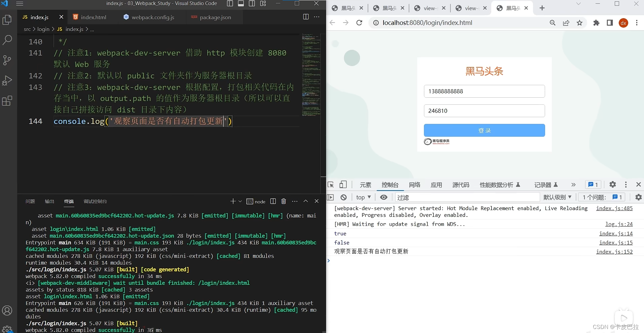This screenshot has height=333, width=644.
Task: Toggle the console sidebar in DevTools
Action: (x=330, y=197)
